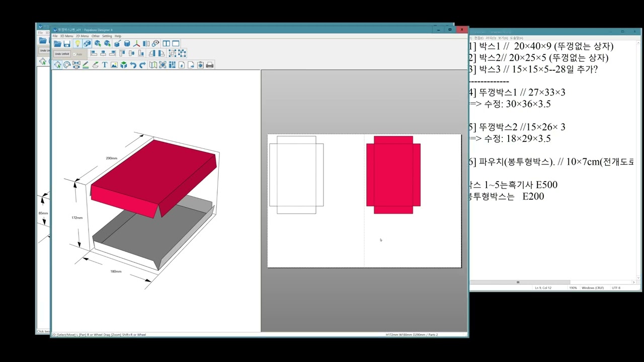Click the red unfolded box pattern
Screen dimensions: 644x362
pos(393,174)
